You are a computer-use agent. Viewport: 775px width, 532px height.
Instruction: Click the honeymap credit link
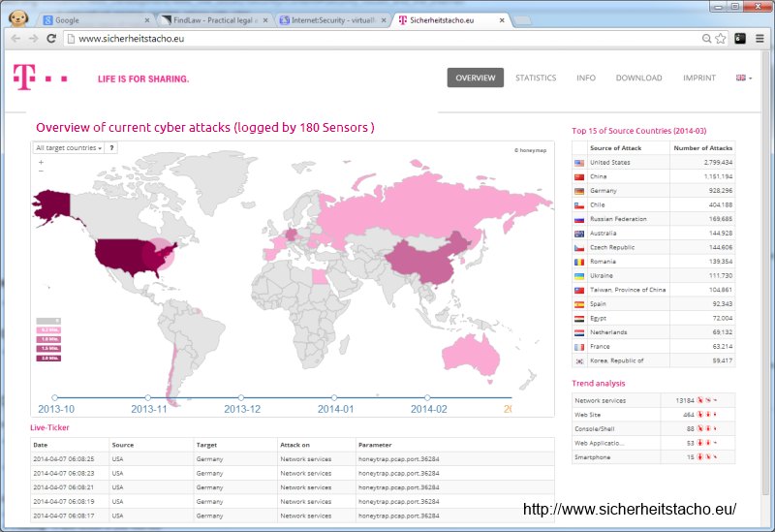coord(530,150)
